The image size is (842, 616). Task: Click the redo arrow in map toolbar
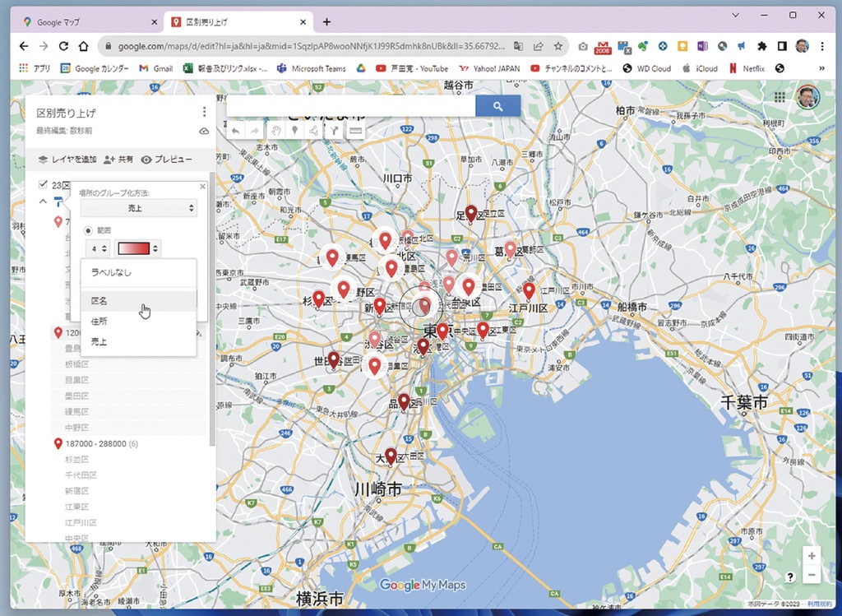tap(255, 131)
